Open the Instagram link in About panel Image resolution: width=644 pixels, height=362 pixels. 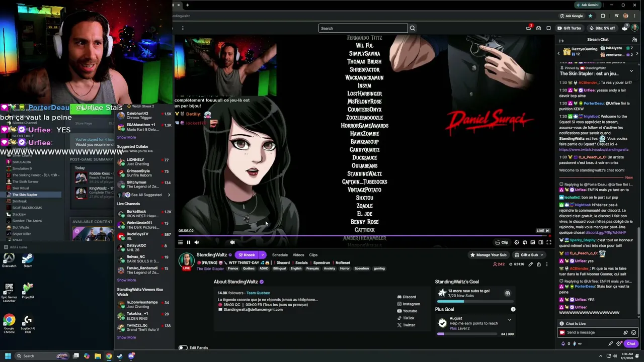click(x=409, y=304)
